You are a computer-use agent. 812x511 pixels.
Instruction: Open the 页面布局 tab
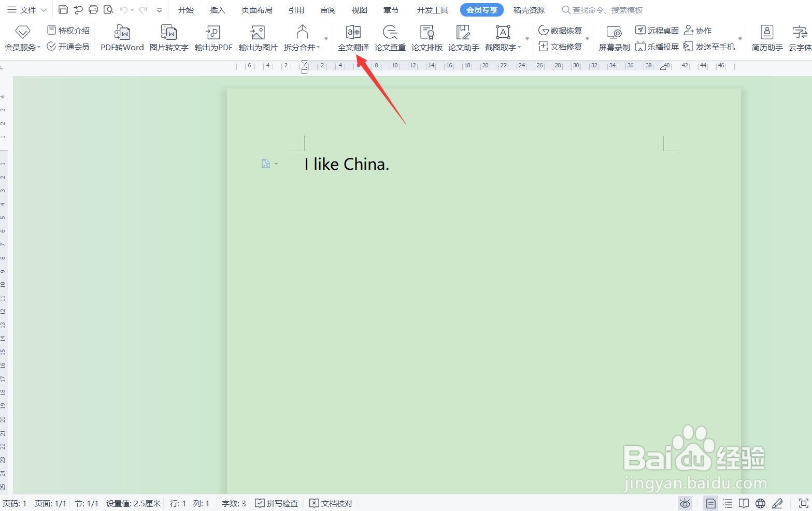(x=257, y=10)
